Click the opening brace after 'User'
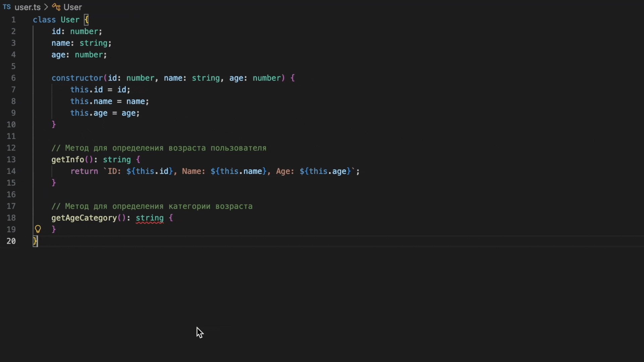Image resolution: width=644 pixels, height=362 pixels. pyautogui.click(x=86, y=20)
